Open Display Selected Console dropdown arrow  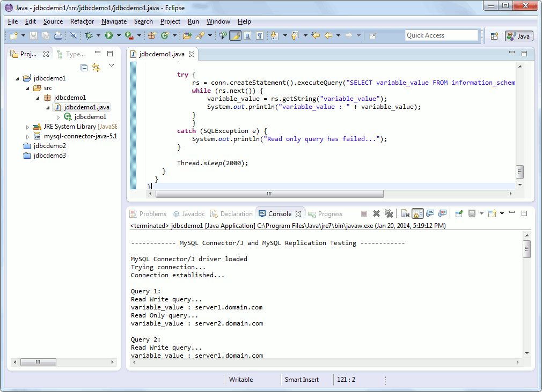pyautogui.click(x=481, y=214)
